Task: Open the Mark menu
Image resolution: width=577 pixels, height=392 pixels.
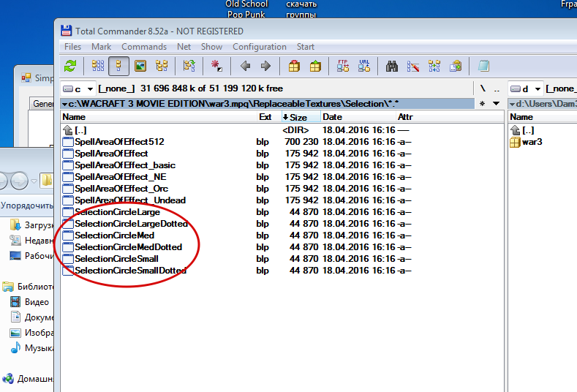Action: pos(101,47)
